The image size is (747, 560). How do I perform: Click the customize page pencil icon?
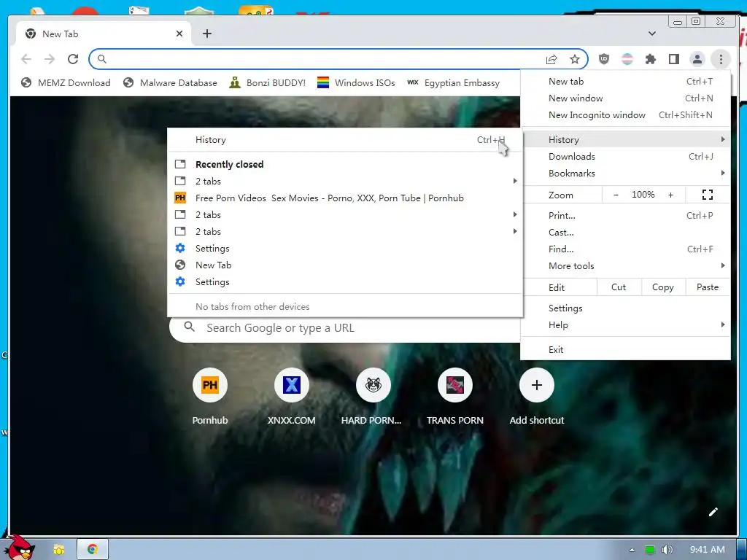713,512
